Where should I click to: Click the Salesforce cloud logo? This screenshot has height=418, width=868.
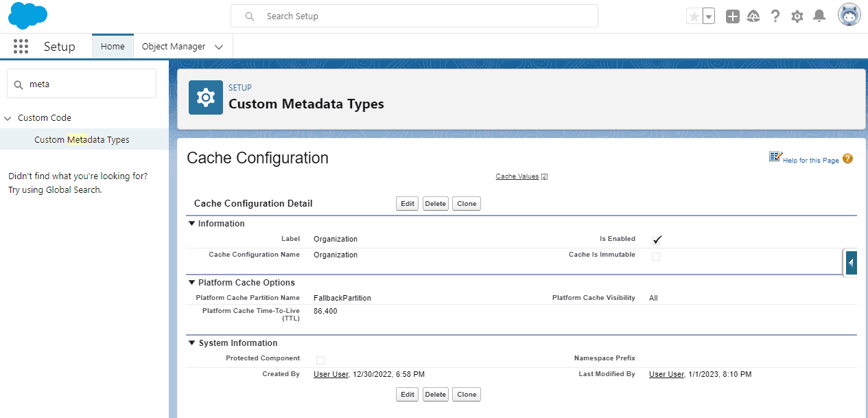click(27, 16)
